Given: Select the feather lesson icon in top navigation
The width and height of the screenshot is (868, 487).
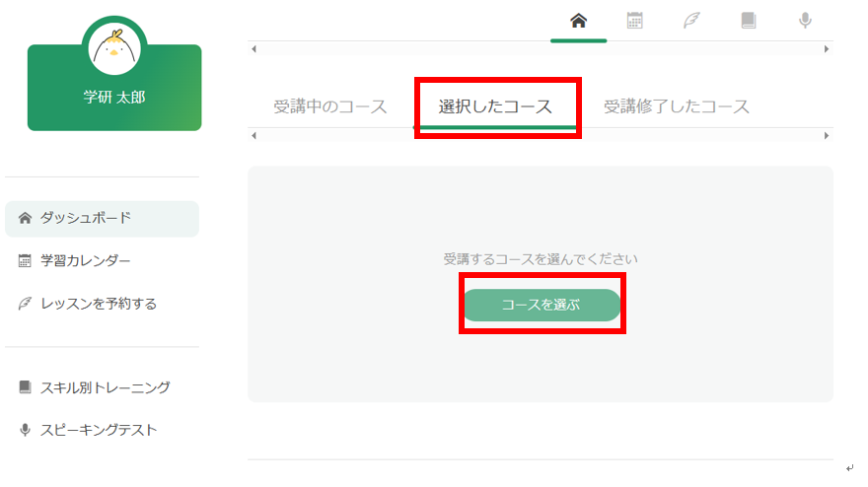Looking at the screenshot, I should point(691,21).
